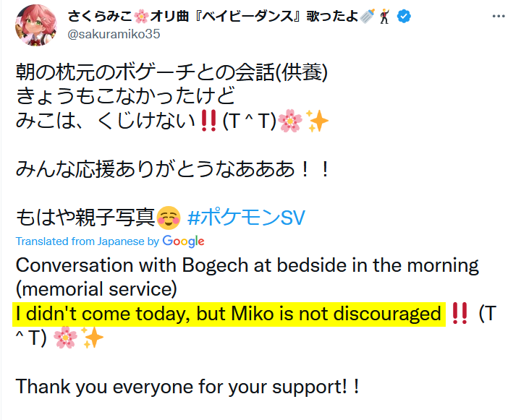Click the blue verified badge icon
This screenshot has width=521, height=420.
(x=404, y=16)
